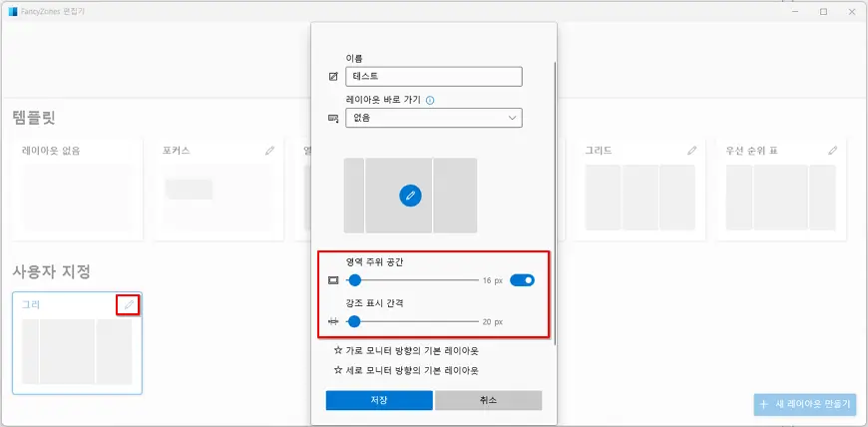Click the 새 레이아웃 만들기 button
This screenshot has width=868, height=427.
(x=805, y=404)
